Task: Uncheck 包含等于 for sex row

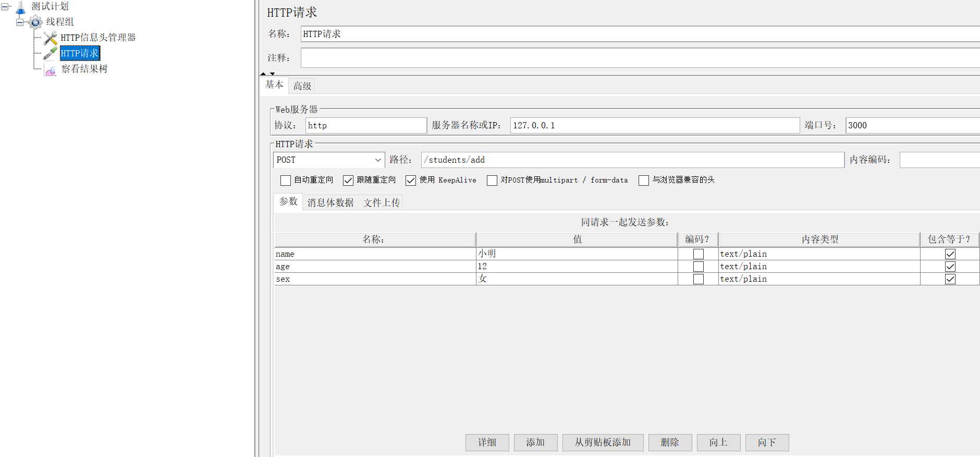Action: [950, 279]
